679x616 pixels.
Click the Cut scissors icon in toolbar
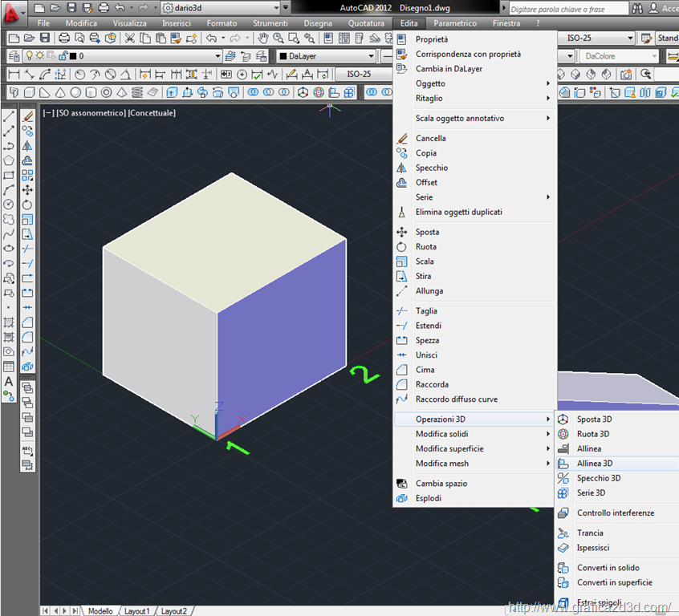click(x=128, y=38)
